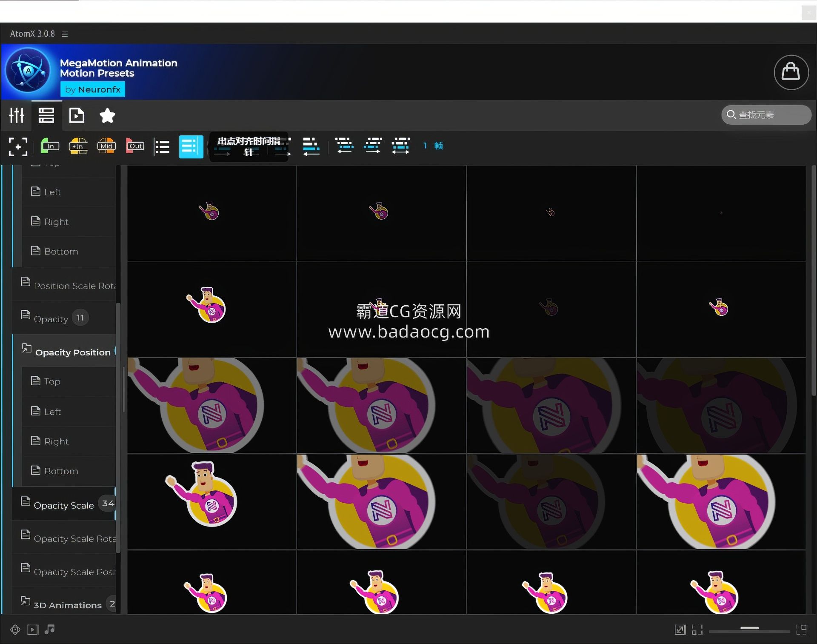
Task: Switch to the stacked list presets tab
Action: pyautogui.click(x=46, y=115)
